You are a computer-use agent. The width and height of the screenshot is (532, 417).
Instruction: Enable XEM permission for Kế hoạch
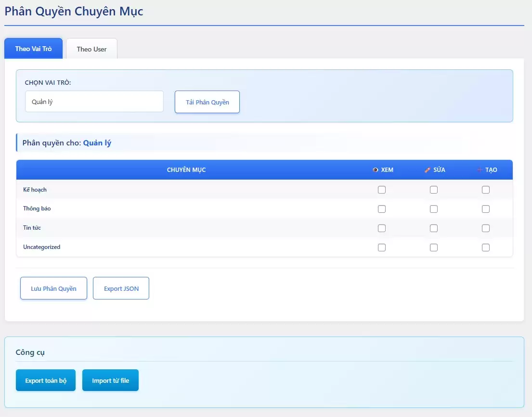pyautogui.click(x=382, y=190)
